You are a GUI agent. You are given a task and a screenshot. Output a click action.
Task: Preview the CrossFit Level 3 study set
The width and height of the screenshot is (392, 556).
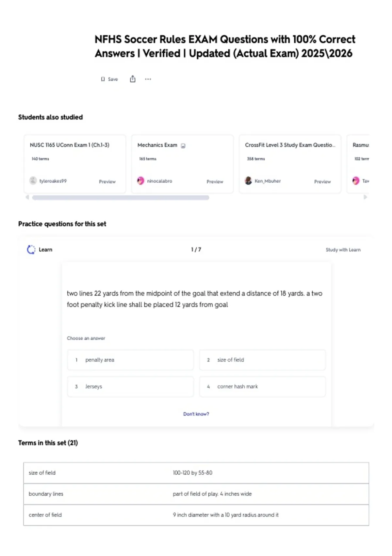322,182
